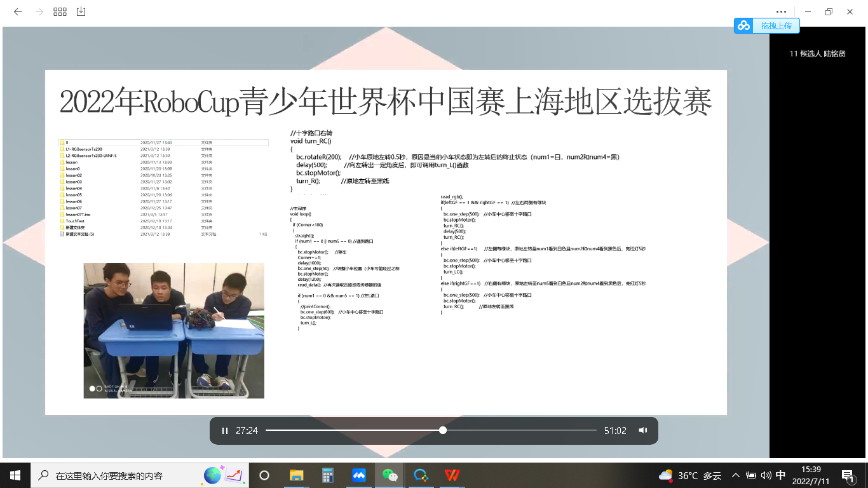Mute the video with speaker icon

[642, 431]
